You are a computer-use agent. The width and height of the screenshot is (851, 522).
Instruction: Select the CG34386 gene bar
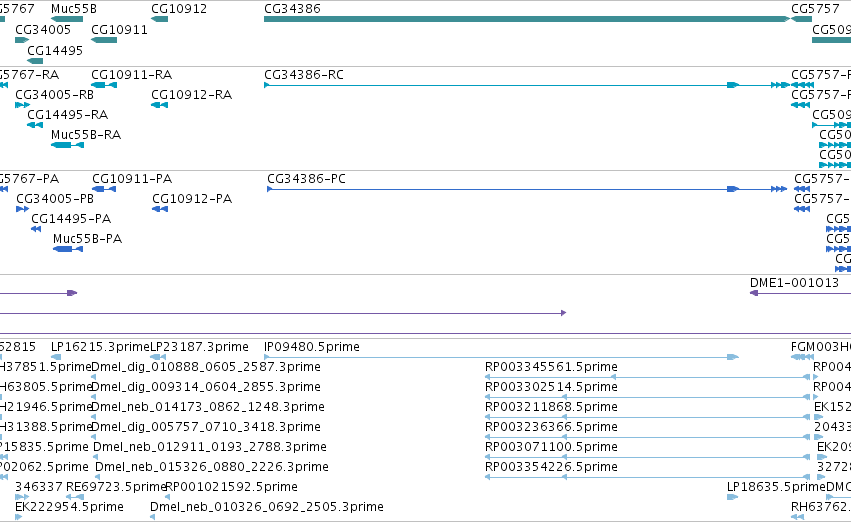(x=526, y=19)
